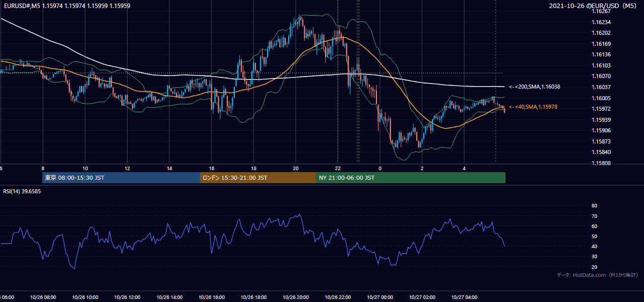644x302 pixels.
Task: Click the hour 10 tick label
Action: click(x=85, y=169)
